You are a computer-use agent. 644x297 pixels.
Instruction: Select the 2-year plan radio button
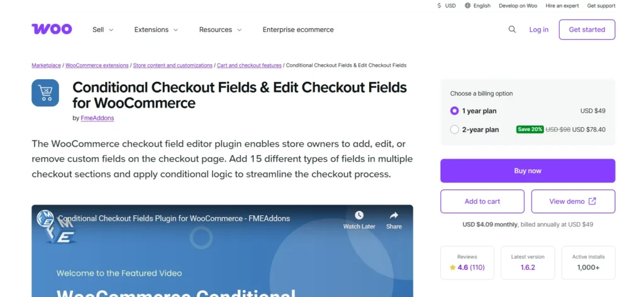coord(455,130)
